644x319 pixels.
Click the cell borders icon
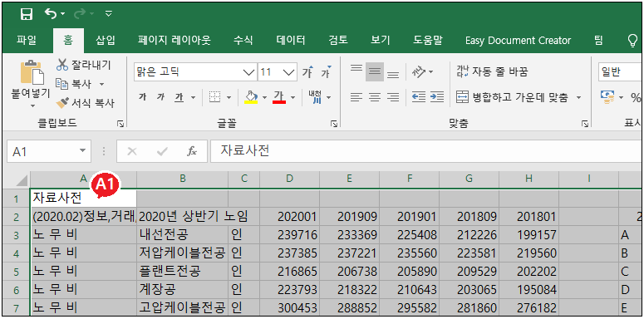click(x=214, y=97)
